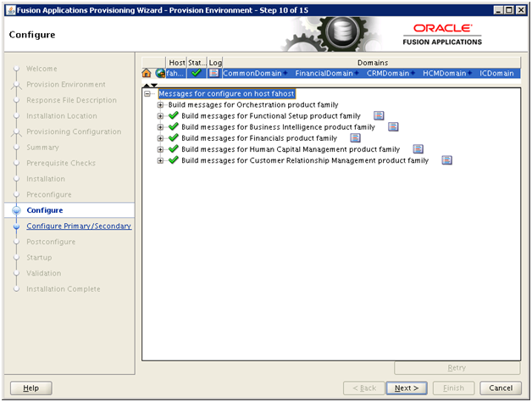Open log icon for Business Intelligence product family
This screenshot has width=532, height=402.
click(393, 127)
